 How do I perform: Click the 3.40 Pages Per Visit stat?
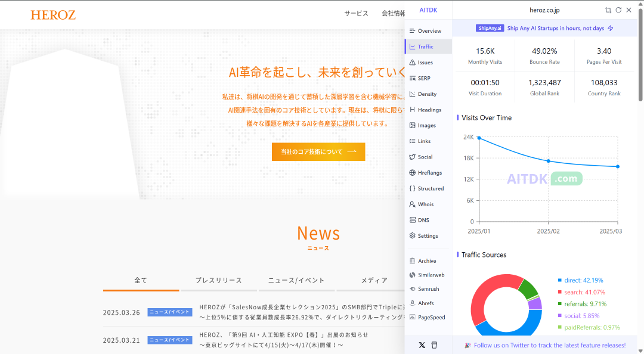coord(604,56)
